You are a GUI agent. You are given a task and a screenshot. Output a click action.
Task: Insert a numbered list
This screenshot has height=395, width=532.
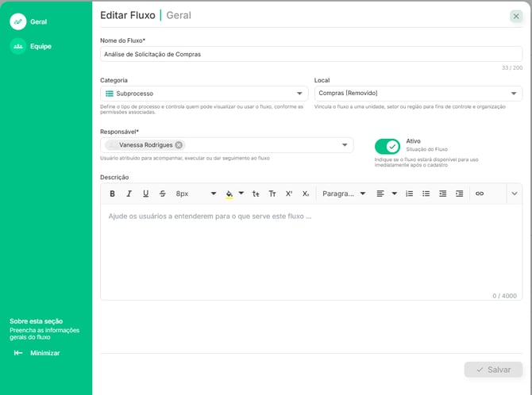pyautogui.click(x=410, y=194)
